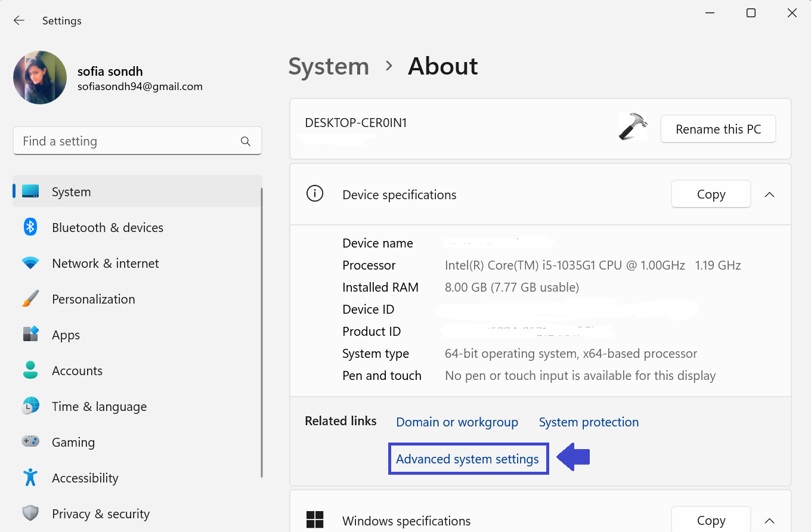Collapse the Device specifications section
Screen dimensions: 811x532
(x=769, y=194)
